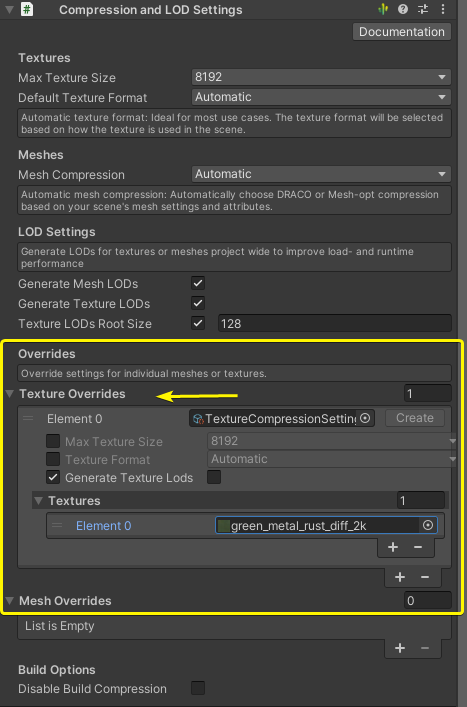The width and height of the screenshot is (467, 707).
Task: Enable the override Texture Format checkbox
Action: click(x=53, y=459)
